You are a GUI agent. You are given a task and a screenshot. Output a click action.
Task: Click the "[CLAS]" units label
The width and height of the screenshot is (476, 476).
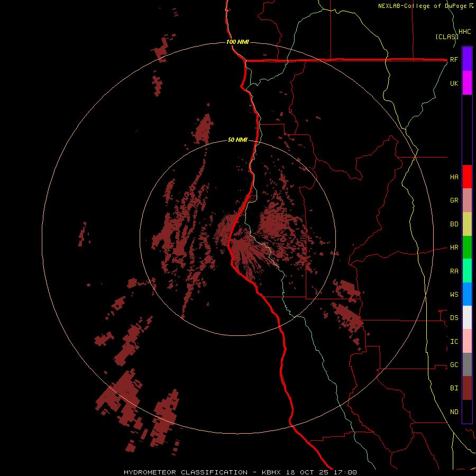447,36
